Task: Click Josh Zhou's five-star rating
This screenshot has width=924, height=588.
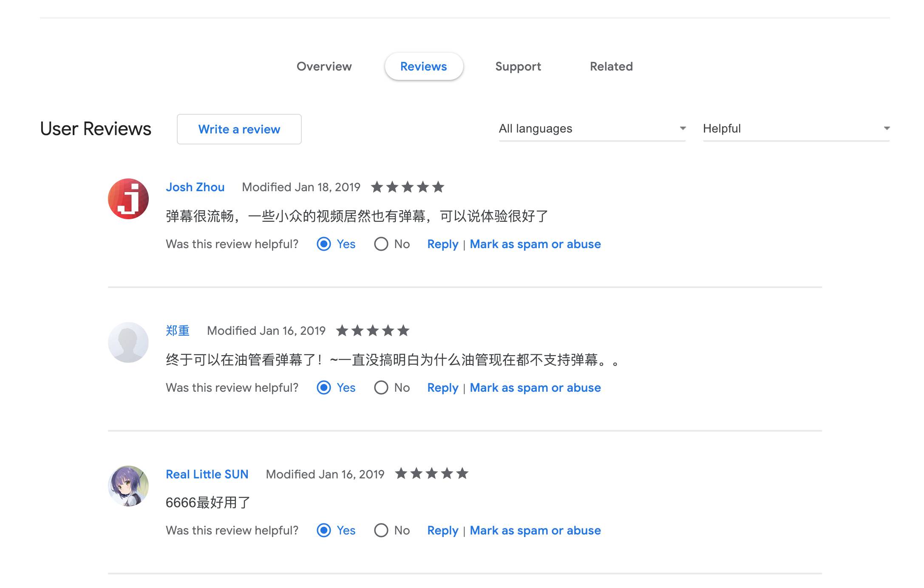Action: pos(407,187)
